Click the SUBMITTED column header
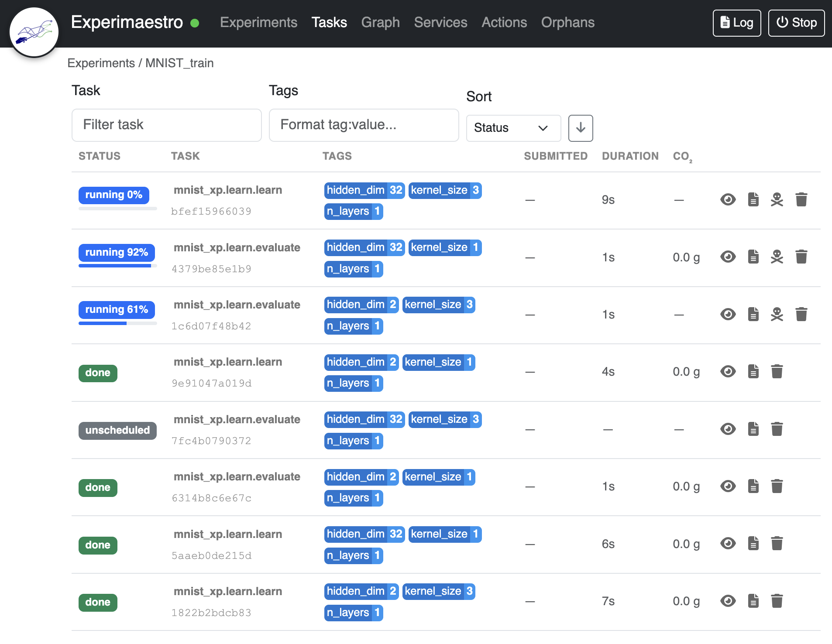Screen dimensions: 832x644 (x=556, y=156)
